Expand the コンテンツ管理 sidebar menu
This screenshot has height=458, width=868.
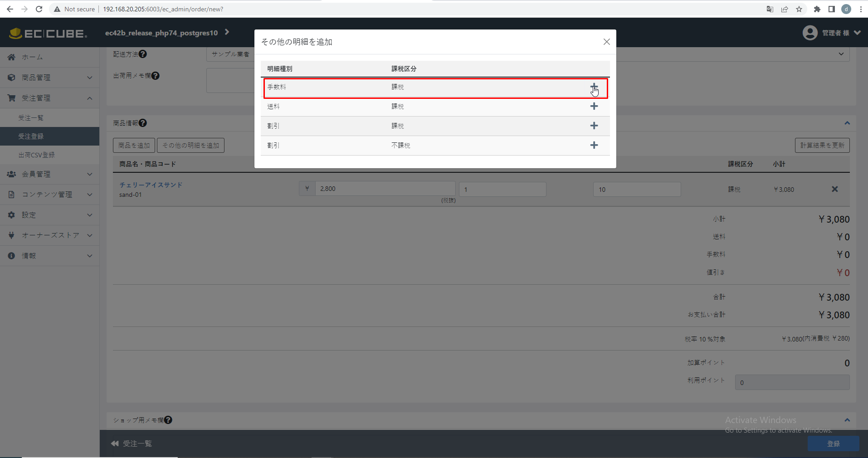[x=49, y=195]
